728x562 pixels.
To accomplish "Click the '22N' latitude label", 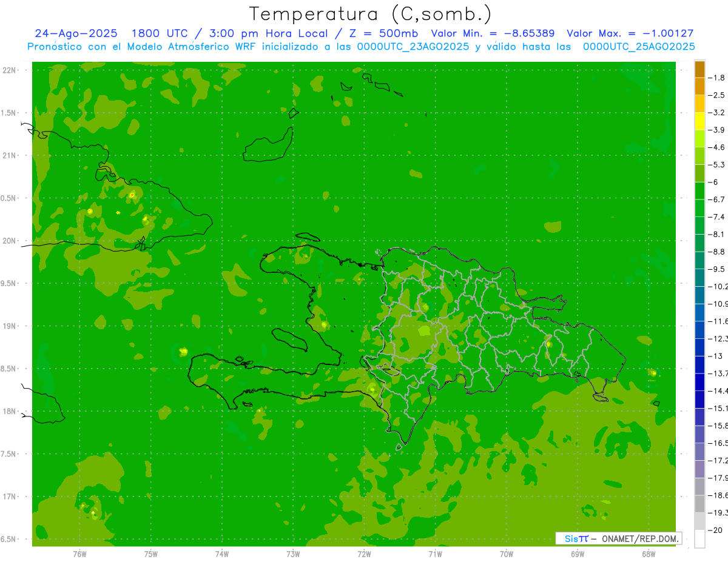I will 9,70.
